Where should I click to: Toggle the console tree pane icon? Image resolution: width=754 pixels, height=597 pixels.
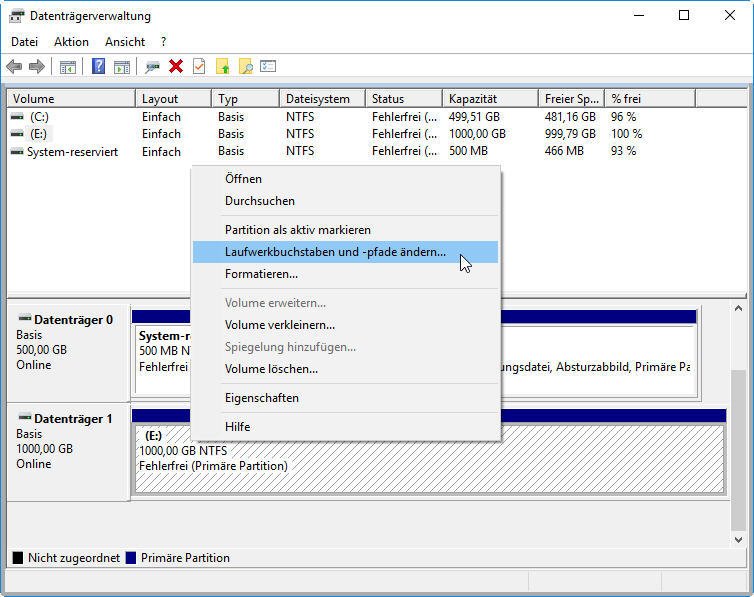coord(67,66)
